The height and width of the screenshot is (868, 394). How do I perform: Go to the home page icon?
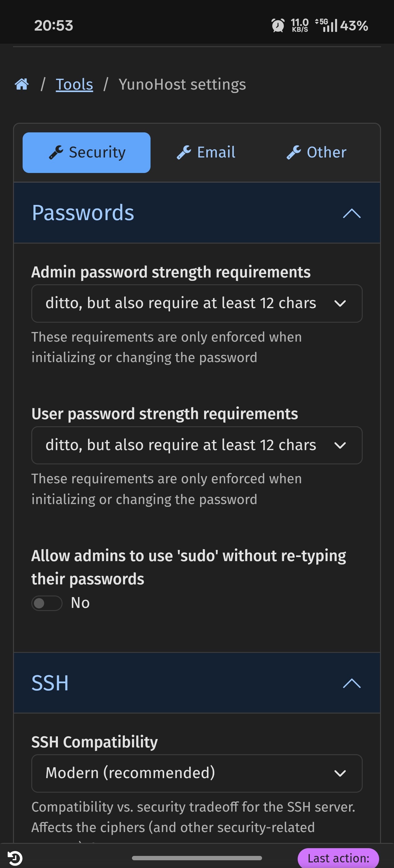click(22, 84)
